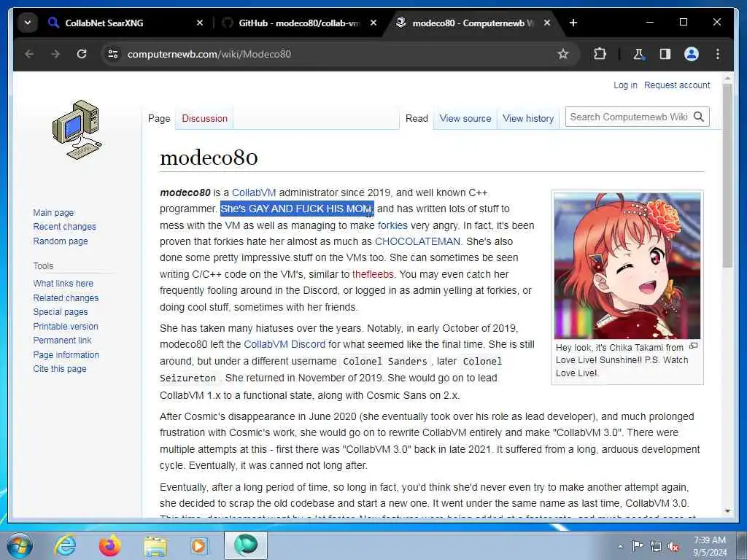Open Special pages link
The image size is (747, 560).
(61, 312)
